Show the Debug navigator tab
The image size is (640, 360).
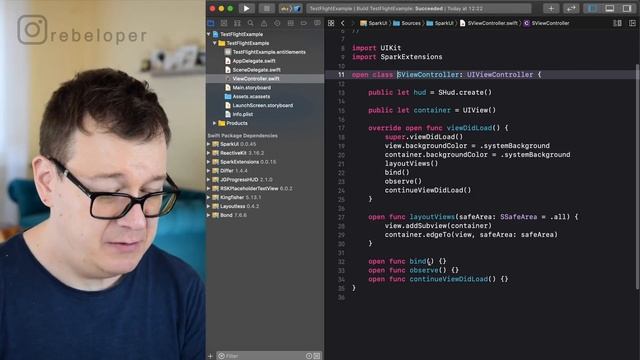(291, 23)
